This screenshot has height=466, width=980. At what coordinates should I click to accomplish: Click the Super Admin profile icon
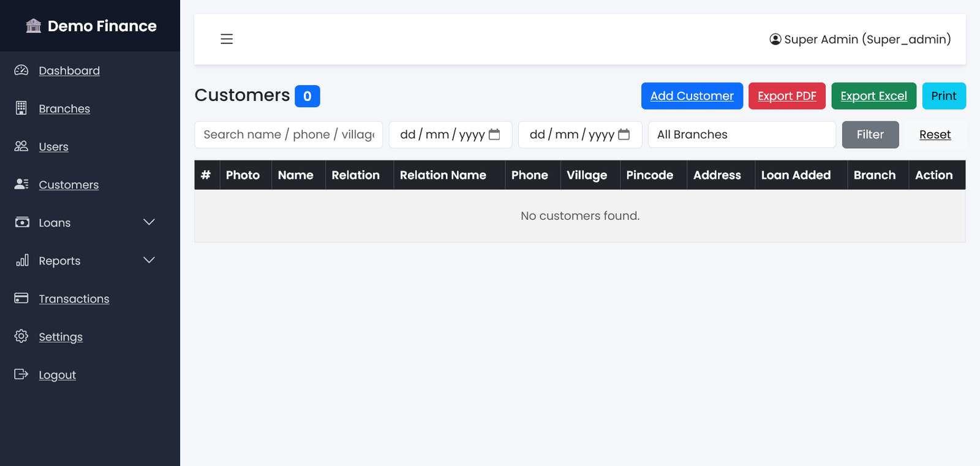point(775,39)
